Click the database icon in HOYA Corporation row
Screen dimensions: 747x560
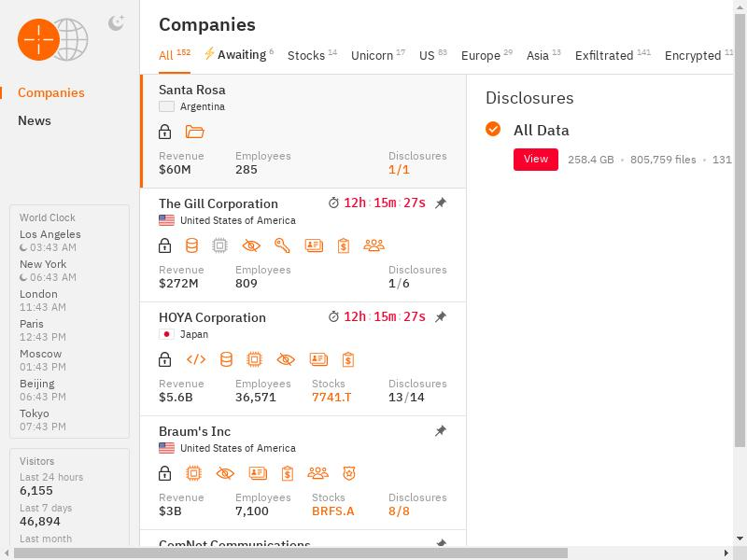point(226,359)
